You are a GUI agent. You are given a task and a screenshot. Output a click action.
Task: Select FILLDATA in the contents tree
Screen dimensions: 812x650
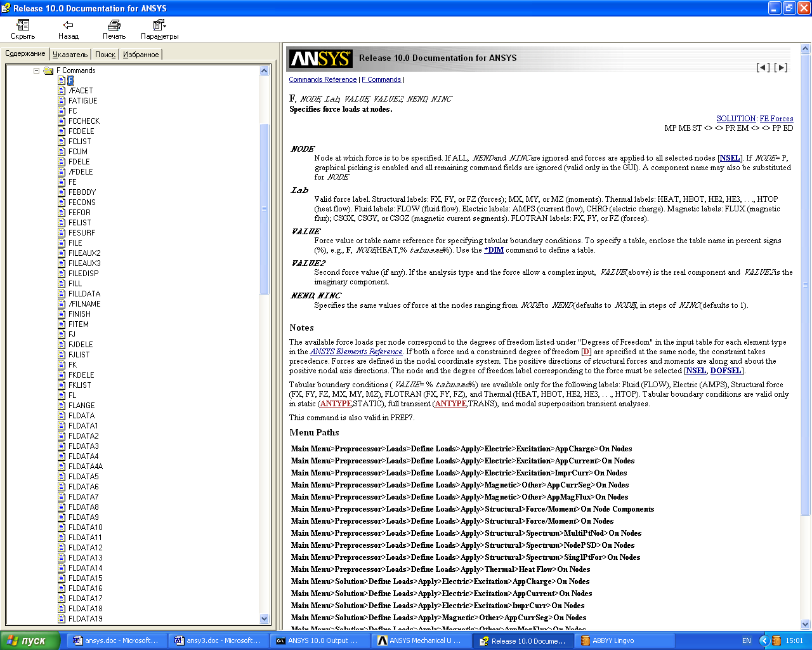tap(84, 294)
